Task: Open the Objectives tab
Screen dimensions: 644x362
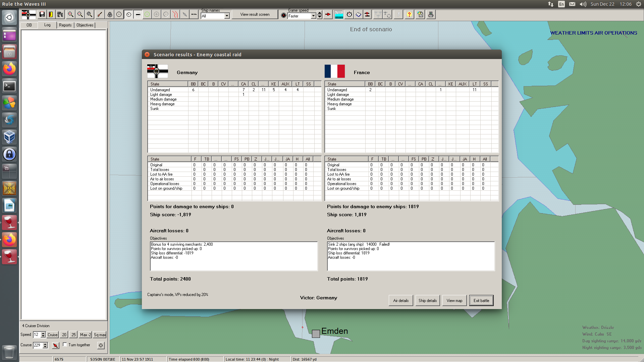Action: coord(85,25)
